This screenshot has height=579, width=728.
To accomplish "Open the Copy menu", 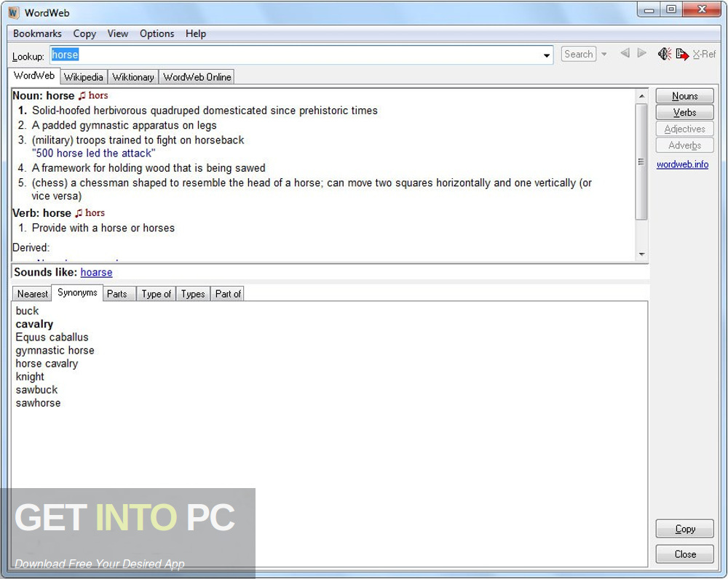I will (x=84, y=34).
